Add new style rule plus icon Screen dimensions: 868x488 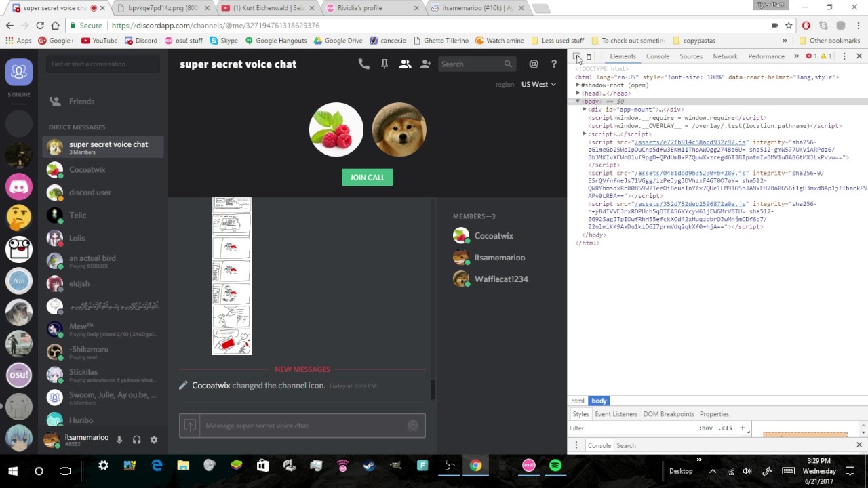[743, 428]
